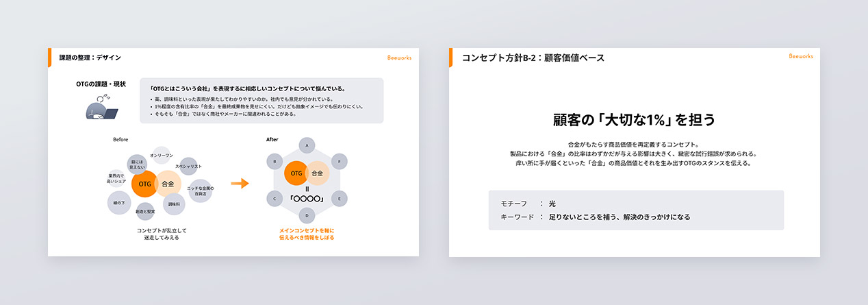Select the 合金 circle in the Before diagram
This screenshot has width=868, height=305.
[x=169, y=184]
